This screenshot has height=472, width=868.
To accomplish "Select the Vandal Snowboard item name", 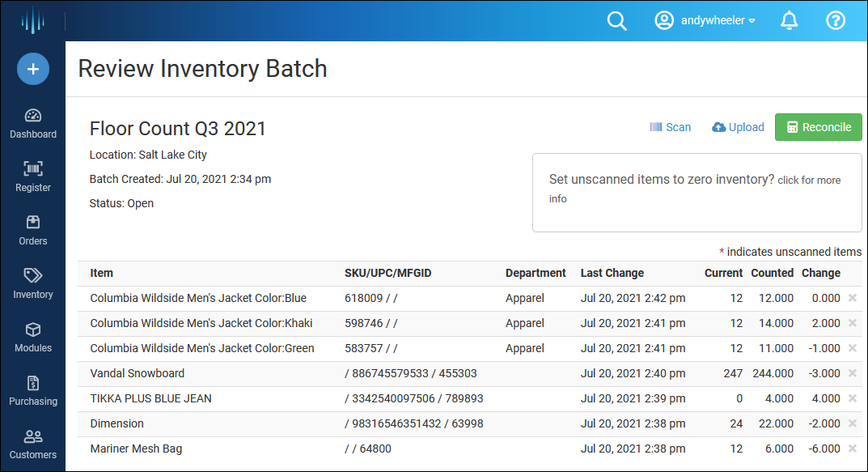I will [138, 373].
